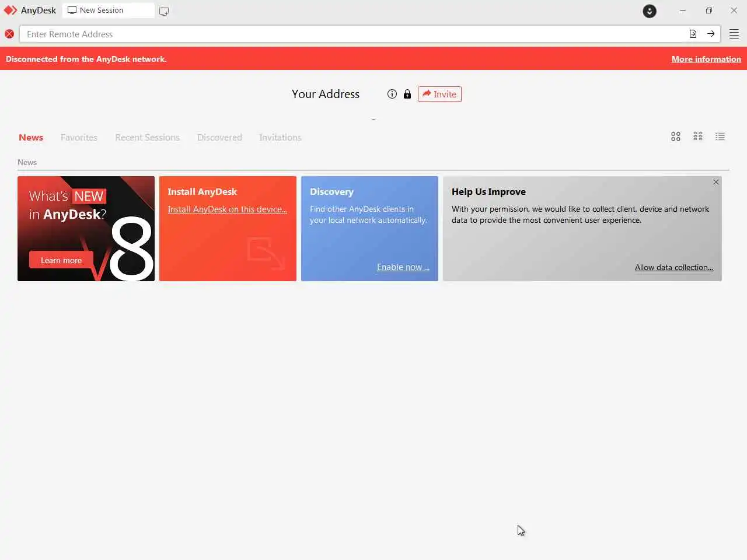Click the Your Address label

click(x=326, y=94)
